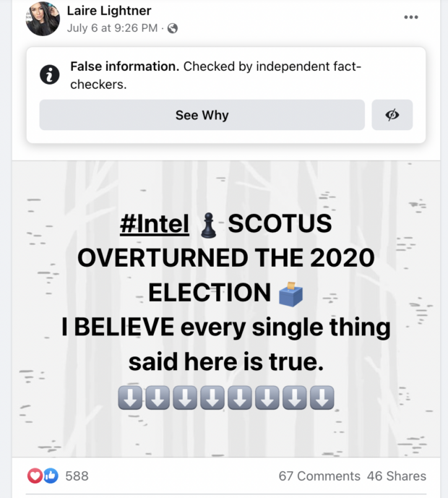Click the chess pawn emoji

[208, 226]
